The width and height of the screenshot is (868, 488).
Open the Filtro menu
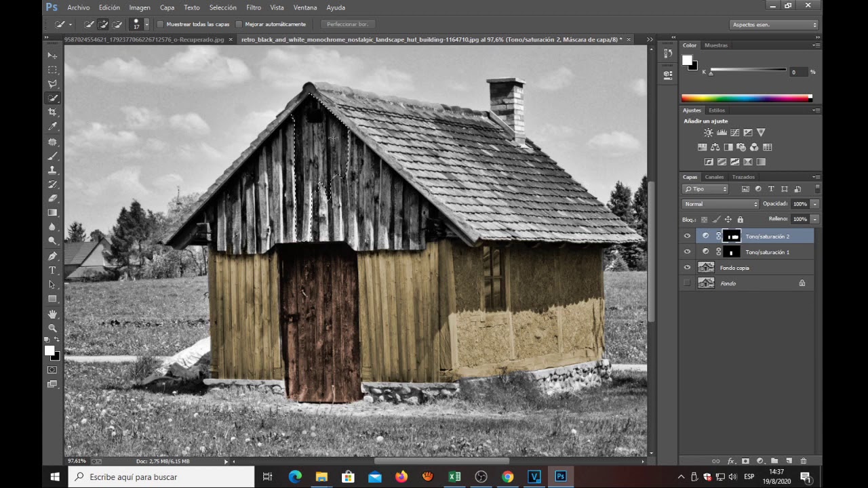pyautogui.click(x=254, y=7)
